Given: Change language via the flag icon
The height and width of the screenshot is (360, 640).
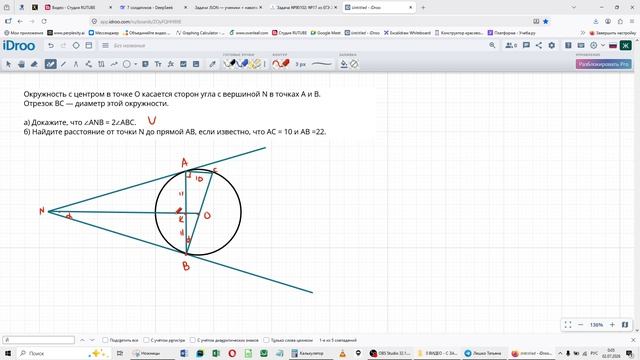Looking at the screenshot, I should coord(613,46).
